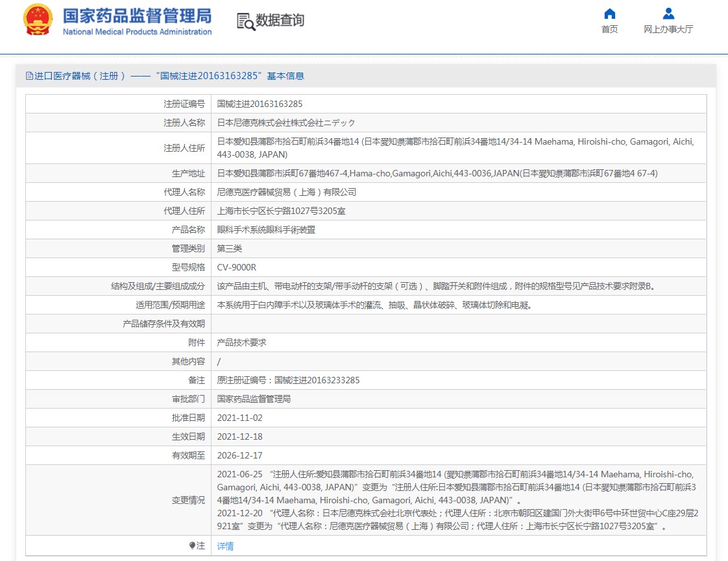Click product name 眼科手术系统 value
Screen dimensions: 728x561
266,230
